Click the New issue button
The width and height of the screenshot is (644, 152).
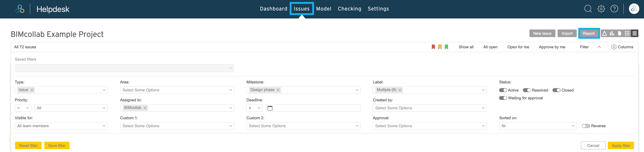click(542, 33)
